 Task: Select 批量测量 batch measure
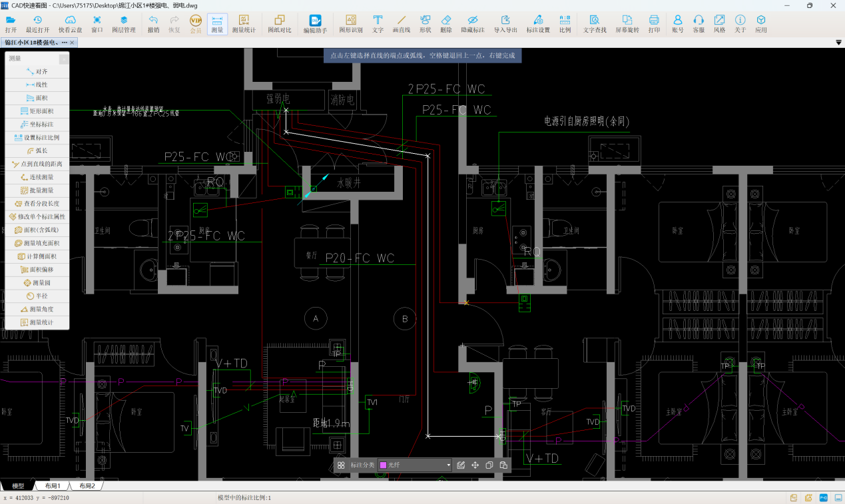click(x=37, y=190)
